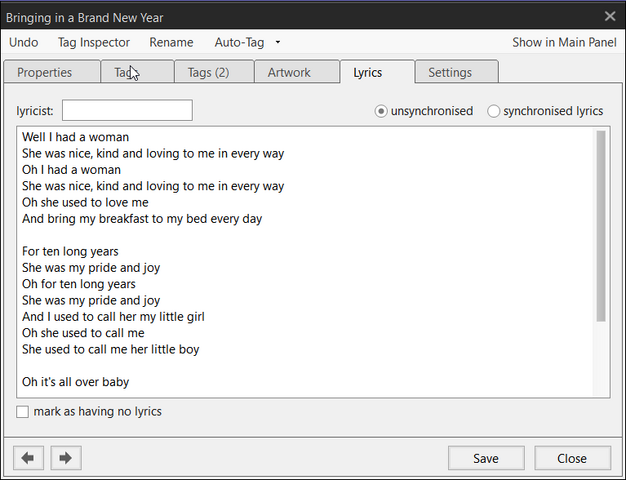Switch to the Tags (2) tab
Screen dimensions: 626x480
pyautogui.click(x=214, y=72)
